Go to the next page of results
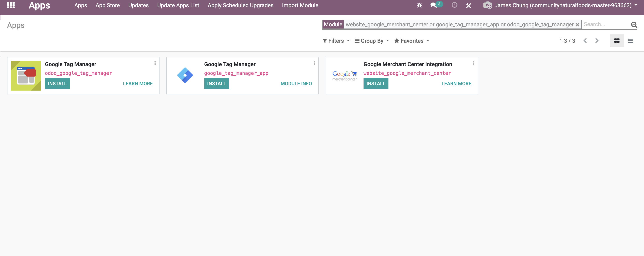The height and width of the screenshot is (256, 644). pos(597,41)
